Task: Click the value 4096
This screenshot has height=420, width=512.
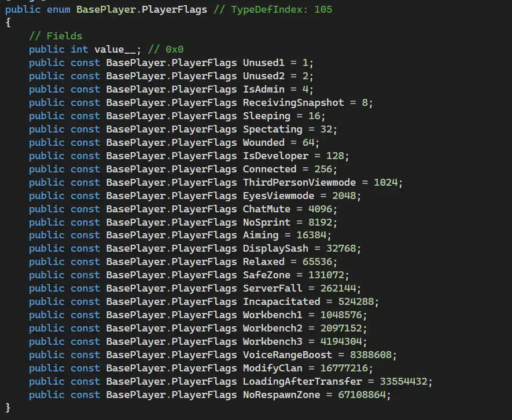Action: [320, 209]
